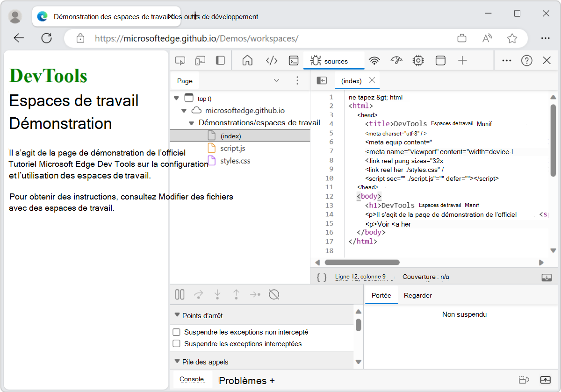The width and height of the screenshot is (561, 392).
Task: Toggle device emulation mode
Action: click(201, 60)
